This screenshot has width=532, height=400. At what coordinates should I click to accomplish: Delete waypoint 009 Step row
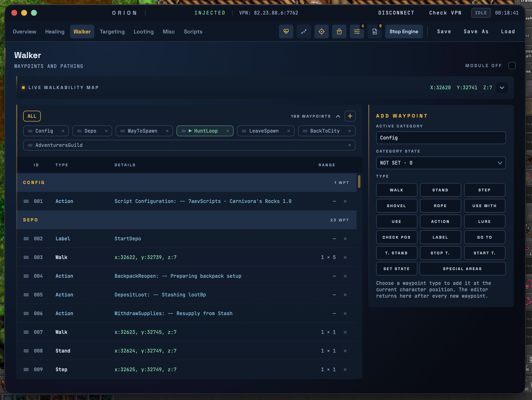(345, 369)
